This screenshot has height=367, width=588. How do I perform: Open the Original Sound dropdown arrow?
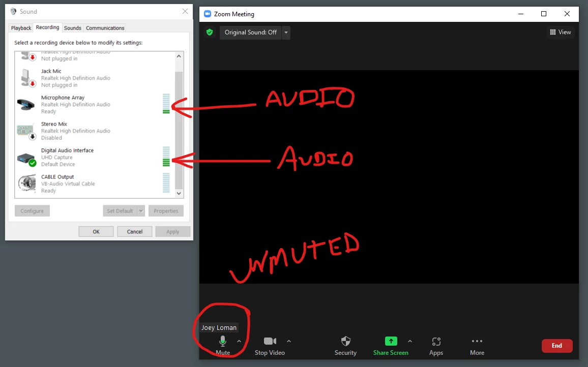[286, 33]
